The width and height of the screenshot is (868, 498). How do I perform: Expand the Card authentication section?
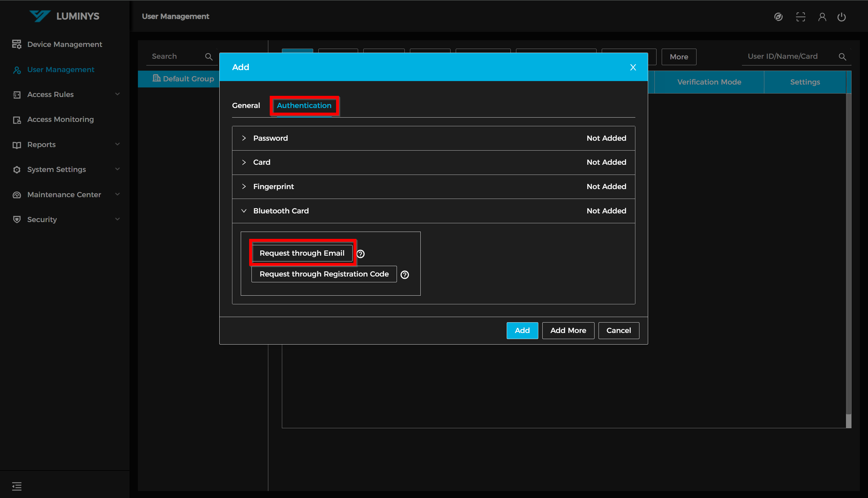[244, 162]
